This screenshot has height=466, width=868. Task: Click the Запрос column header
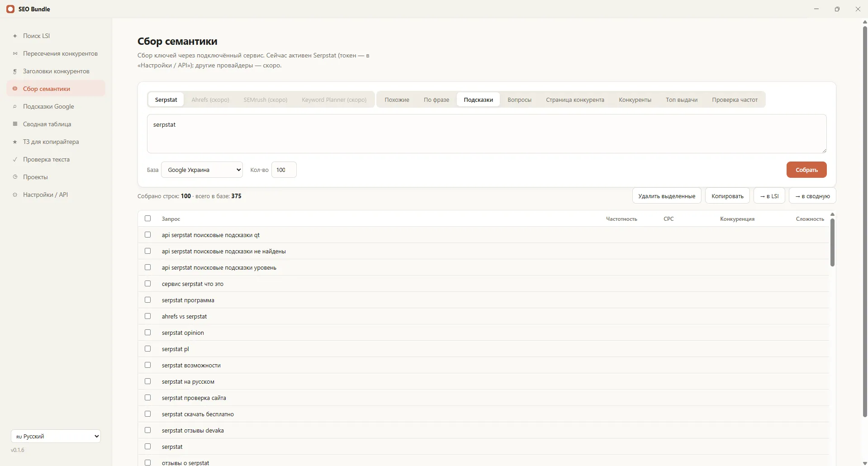point(171,219)
